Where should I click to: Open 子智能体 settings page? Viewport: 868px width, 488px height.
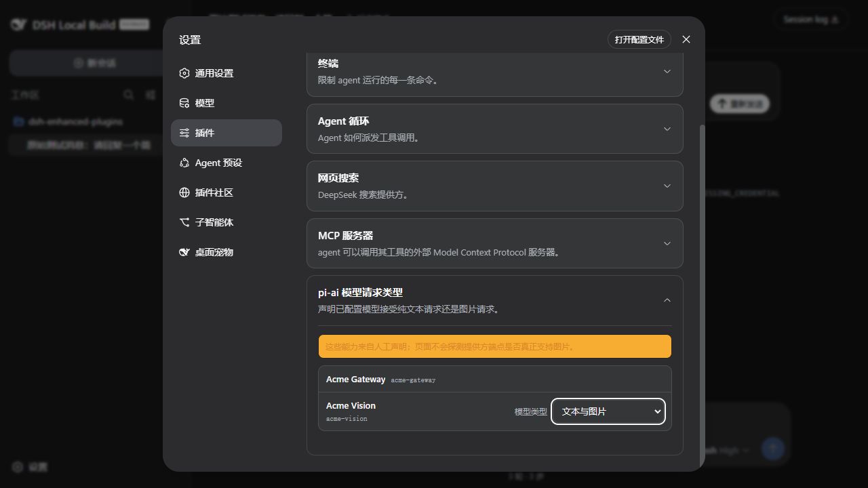pos(226,222)
